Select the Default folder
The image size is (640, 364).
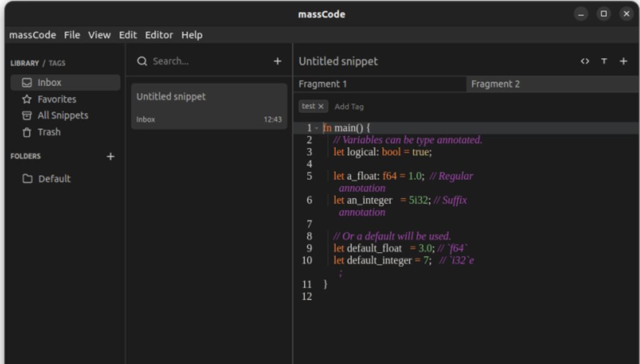[x=54, y=179]
